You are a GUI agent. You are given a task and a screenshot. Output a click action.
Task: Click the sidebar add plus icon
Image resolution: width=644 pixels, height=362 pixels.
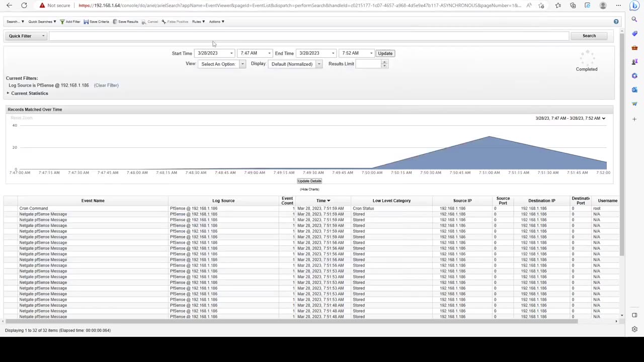[634, 119]
